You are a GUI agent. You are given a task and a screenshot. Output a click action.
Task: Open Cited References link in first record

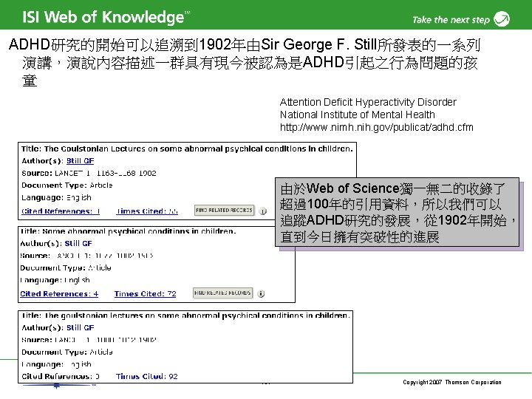[x=61, y=211]
